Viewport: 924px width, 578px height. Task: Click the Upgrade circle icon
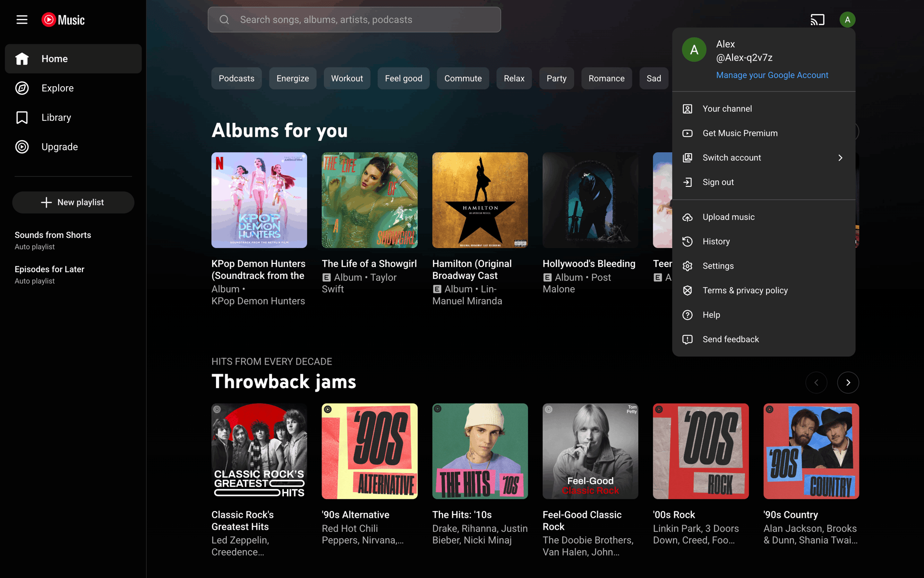22,147
